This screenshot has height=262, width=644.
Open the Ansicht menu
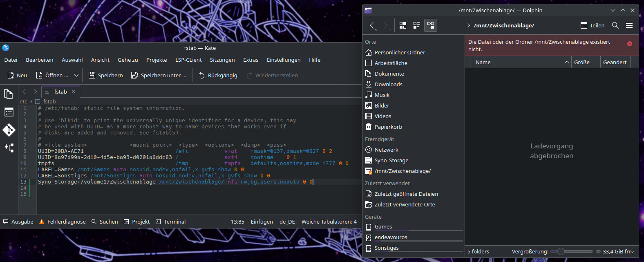100,60
